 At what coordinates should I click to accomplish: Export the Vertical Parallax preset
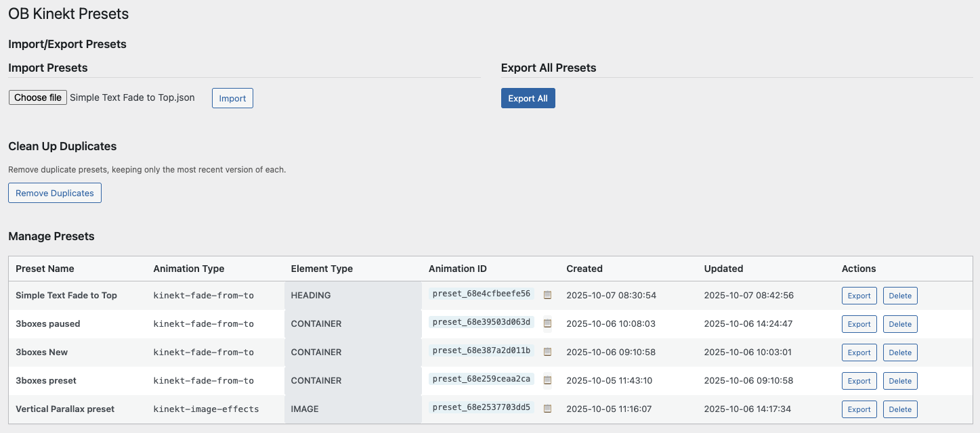pos(859,409)
